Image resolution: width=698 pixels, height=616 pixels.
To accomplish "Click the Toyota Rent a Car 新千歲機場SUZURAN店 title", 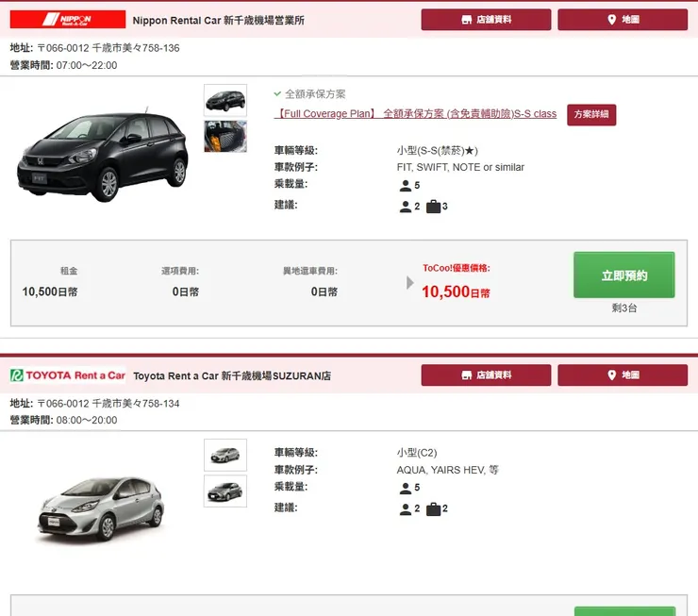I will 232,376.
